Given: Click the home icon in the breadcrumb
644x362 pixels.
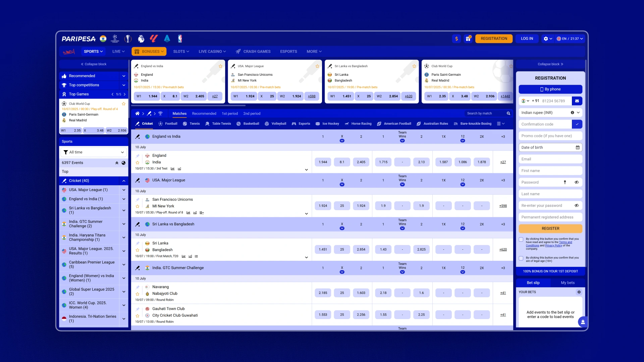Looking at the screenshot, I should coord(137,114).
